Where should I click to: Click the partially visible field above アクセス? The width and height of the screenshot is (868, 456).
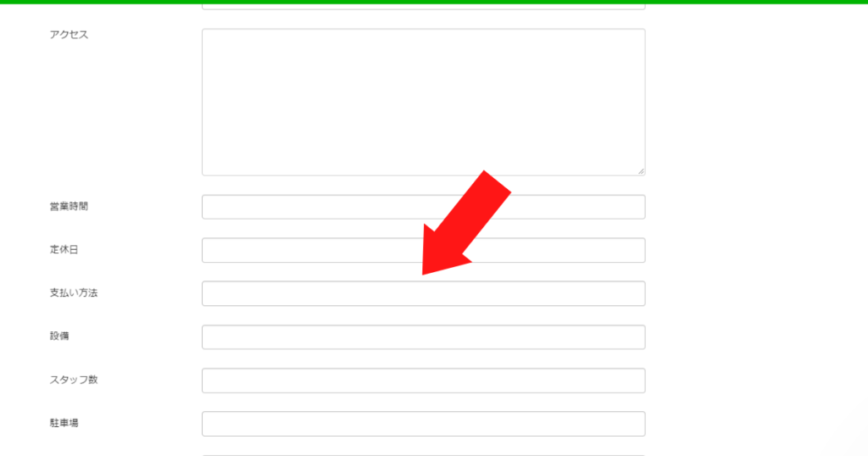tap(424, 6)
